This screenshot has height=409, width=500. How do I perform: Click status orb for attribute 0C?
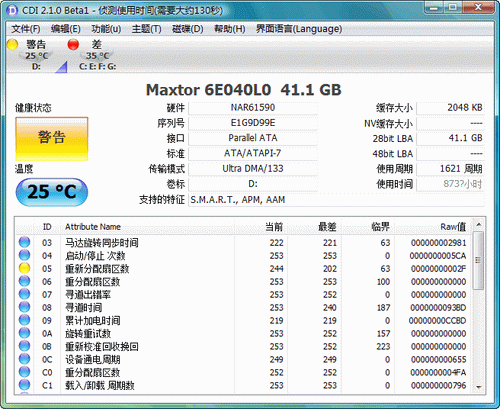click(24, 359)
